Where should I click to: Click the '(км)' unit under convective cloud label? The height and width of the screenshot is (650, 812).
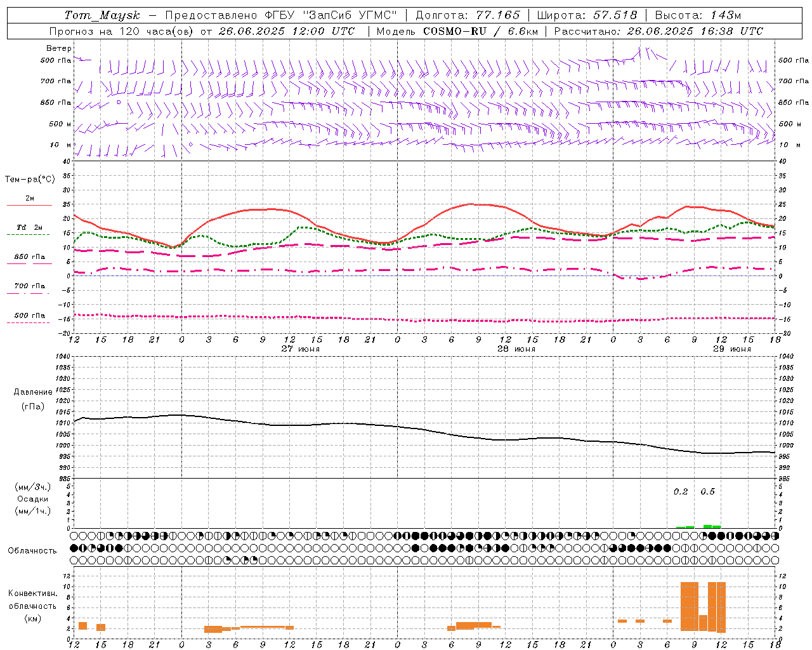[32, 619]
